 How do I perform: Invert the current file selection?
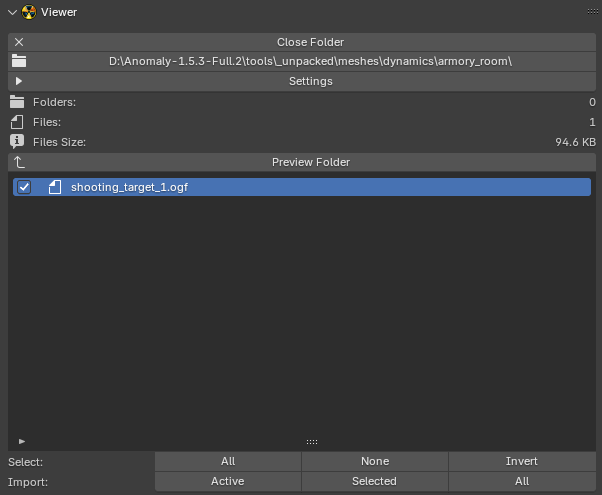point(521,461)
